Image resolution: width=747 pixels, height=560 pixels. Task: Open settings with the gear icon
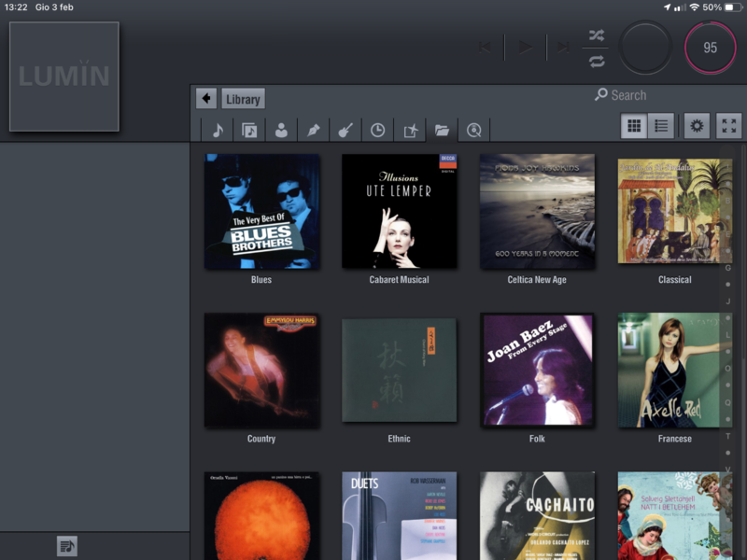click(x=696, y=126)
